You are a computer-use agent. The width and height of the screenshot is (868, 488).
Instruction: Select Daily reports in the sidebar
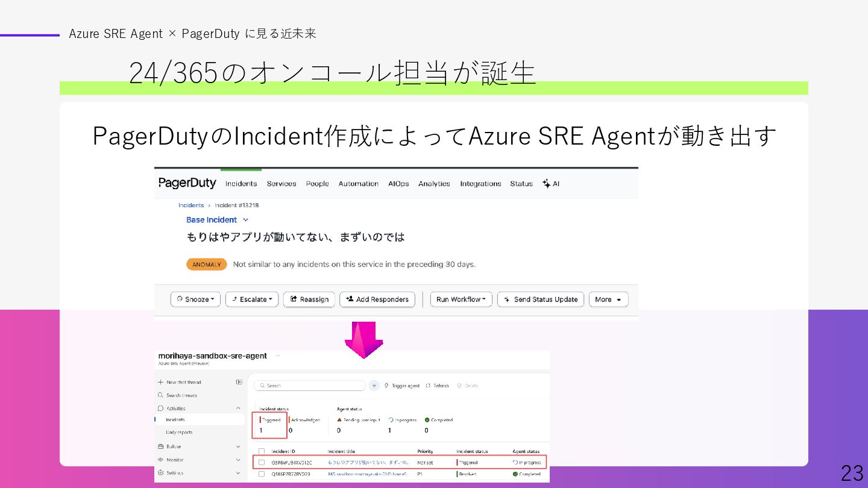point(180,433)
